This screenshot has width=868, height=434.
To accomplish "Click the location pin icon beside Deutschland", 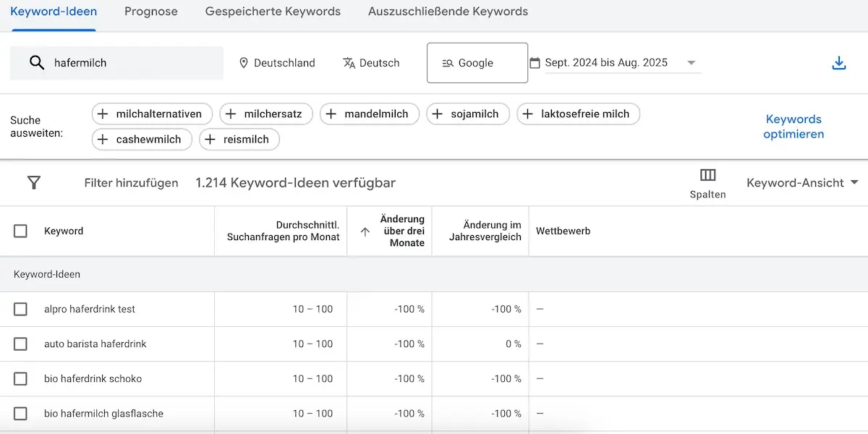I will click(244, 63).
